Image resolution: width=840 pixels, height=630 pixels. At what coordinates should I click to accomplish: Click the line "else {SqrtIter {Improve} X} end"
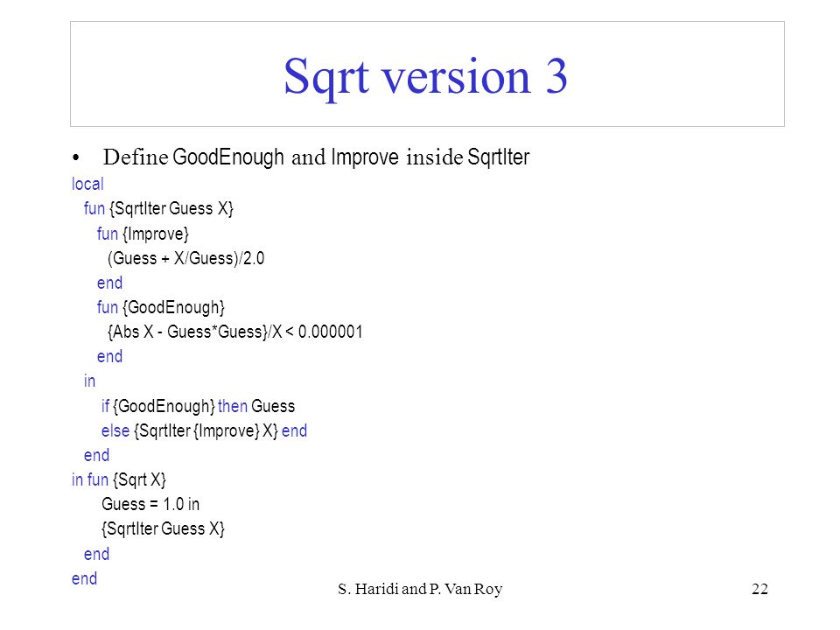pyautogui.click(x=204, y=430)
